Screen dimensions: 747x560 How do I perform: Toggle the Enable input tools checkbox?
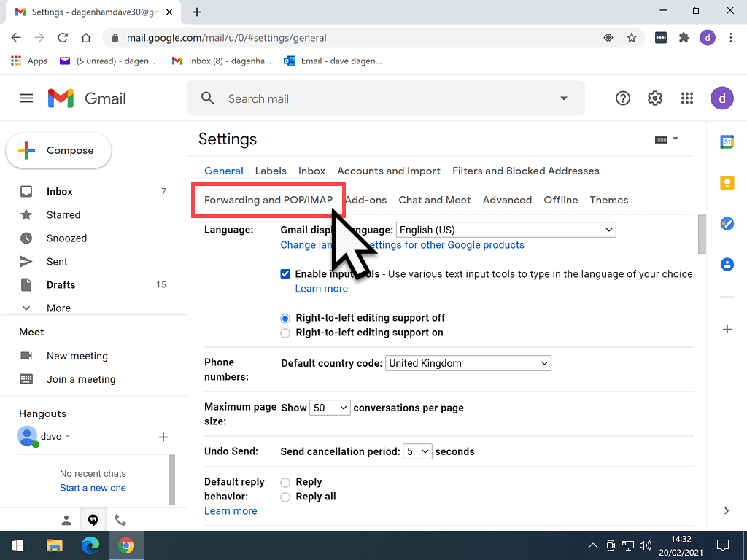pyautogui.click(x=286, y=274)
